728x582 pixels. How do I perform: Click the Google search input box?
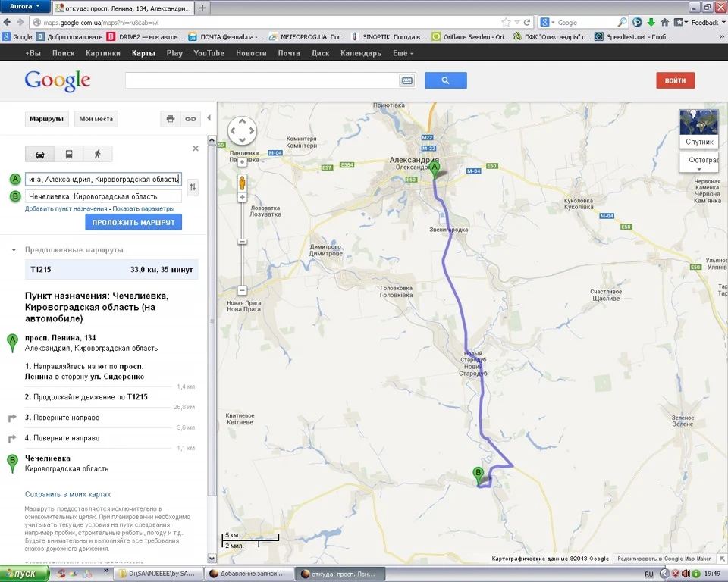(x=262, y=80)
